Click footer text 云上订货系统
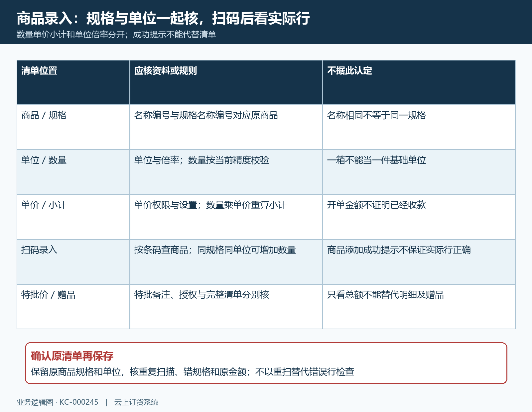This screenshot has width=532, height=412. tap(136, 402)
